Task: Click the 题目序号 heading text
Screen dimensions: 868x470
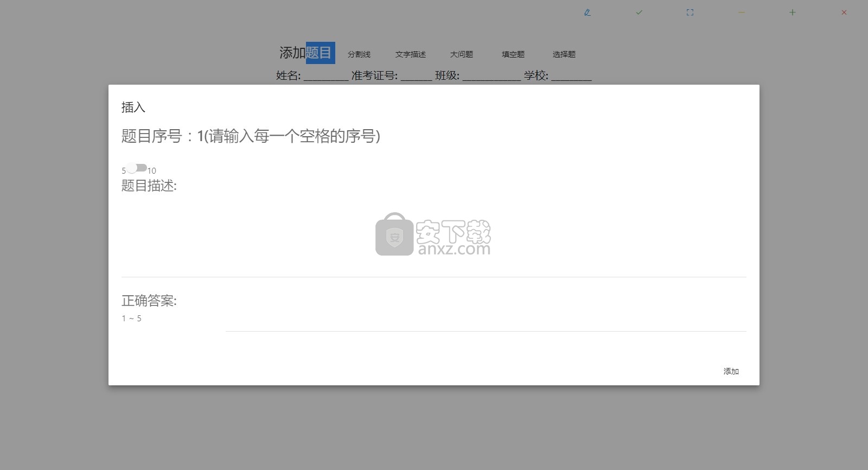Action: [x=251, y=136]
